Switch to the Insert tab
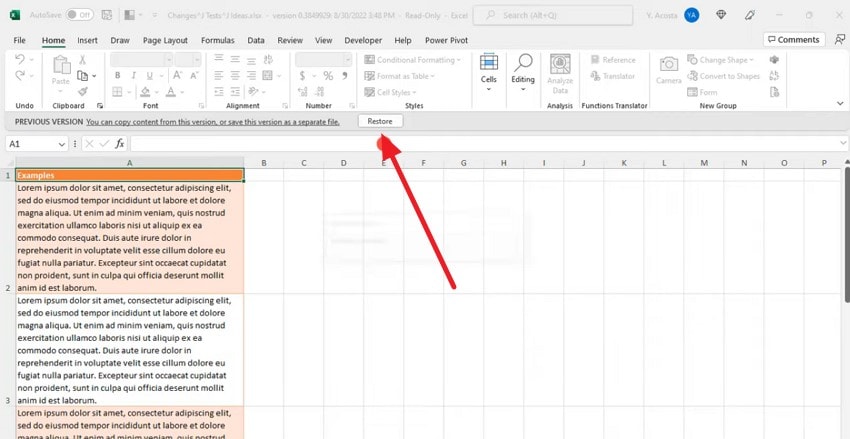 point(87,40)
